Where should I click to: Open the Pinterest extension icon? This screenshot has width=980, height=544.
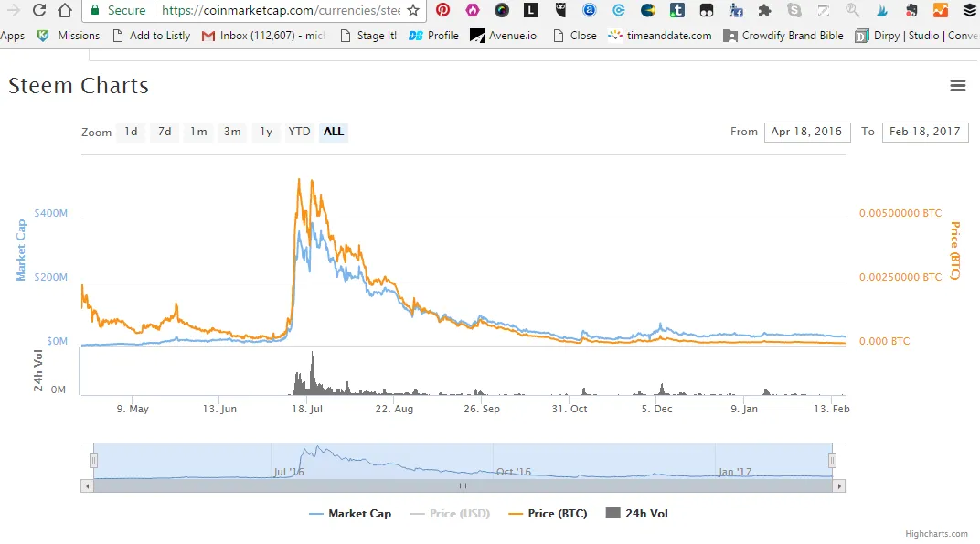pyautogui.click(x=443, y=10)
